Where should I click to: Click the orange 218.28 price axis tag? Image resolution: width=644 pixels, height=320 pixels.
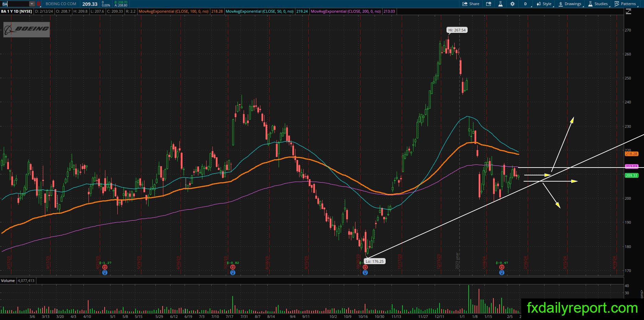coord(631,154)
